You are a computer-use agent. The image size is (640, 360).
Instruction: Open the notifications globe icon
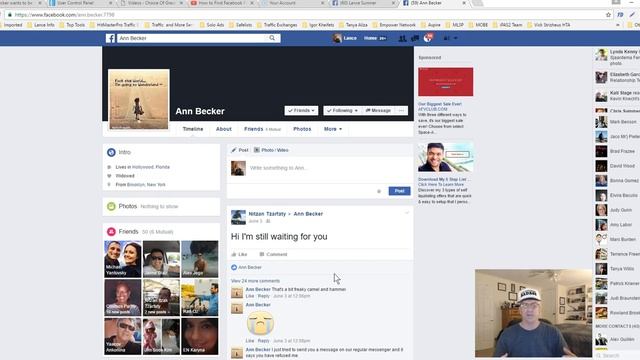click(x=428, y=38)
